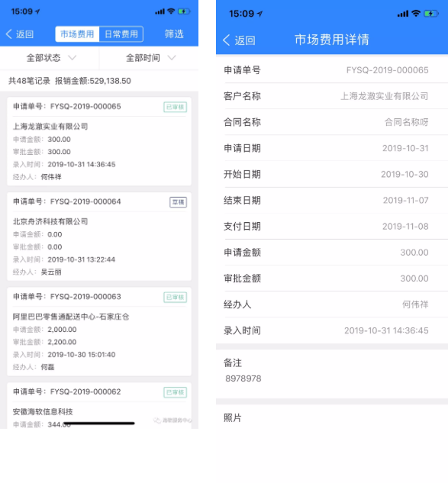Tap 申请日期 value 2019-10-31
Viewport: 448px width, 483px height.
pyautogui.click(x=405, y=148)
